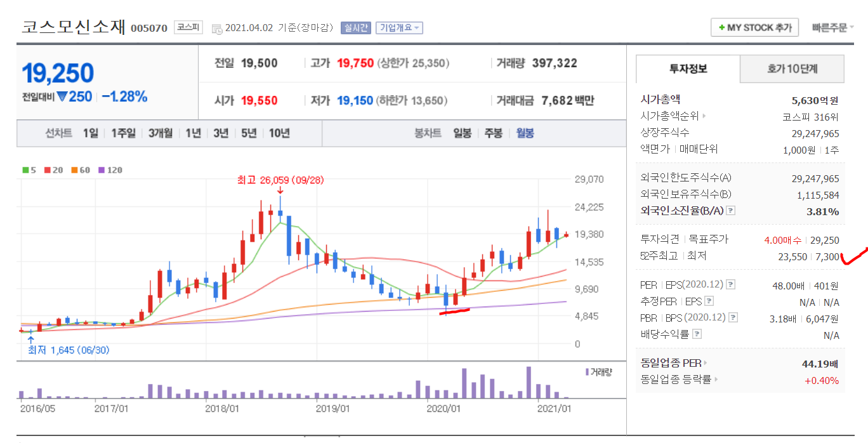Select the 3년 line chart period
Viewport: 868px width, 443px height.
(221, 133)
